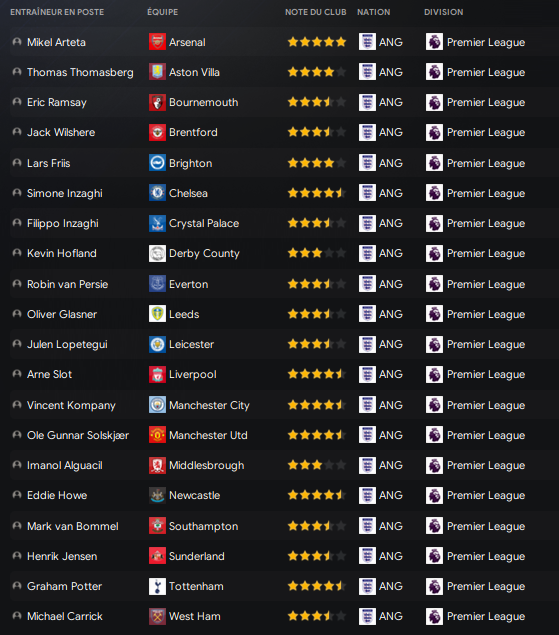Open manager profile of Vincent Kompany

[71, 405]
